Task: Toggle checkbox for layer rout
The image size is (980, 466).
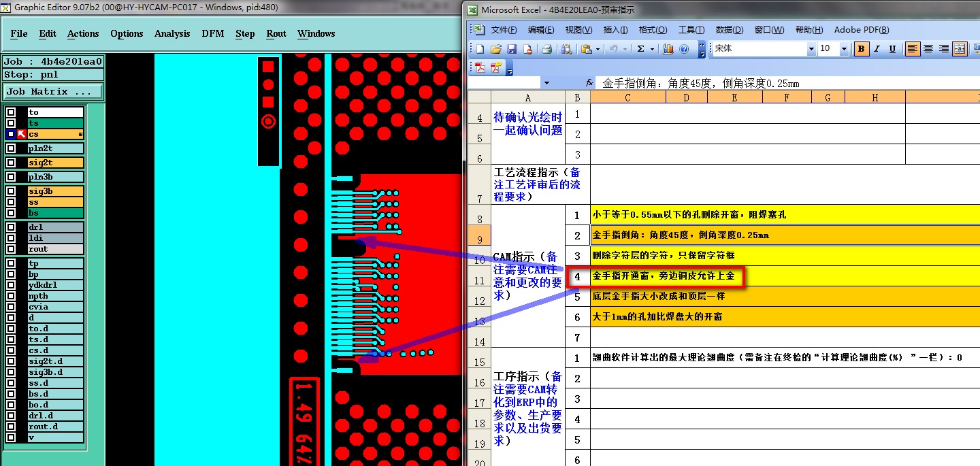Action: click(x=11, y=249)
